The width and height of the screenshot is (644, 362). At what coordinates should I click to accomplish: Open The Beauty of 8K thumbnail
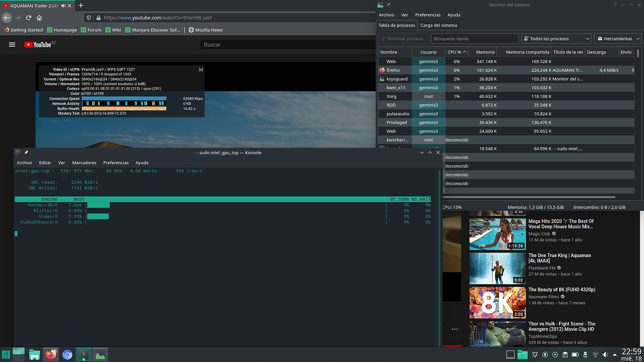click(497, 303)
